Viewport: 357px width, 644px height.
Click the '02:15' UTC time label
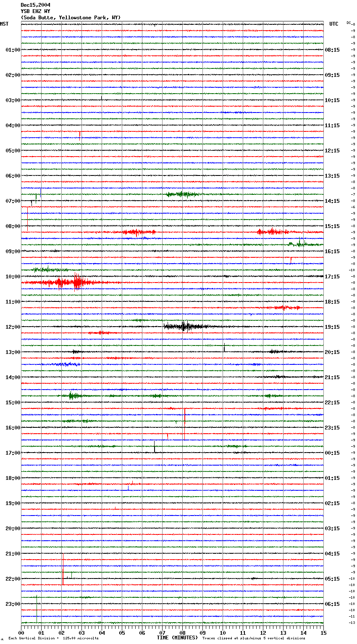(332, 503)
